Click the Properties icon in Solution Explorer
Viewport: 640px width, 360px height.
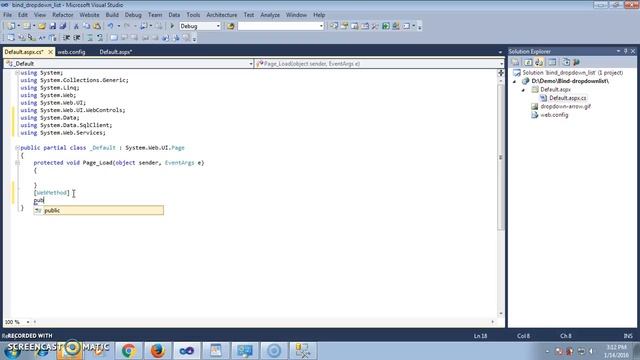click(516, 62)
